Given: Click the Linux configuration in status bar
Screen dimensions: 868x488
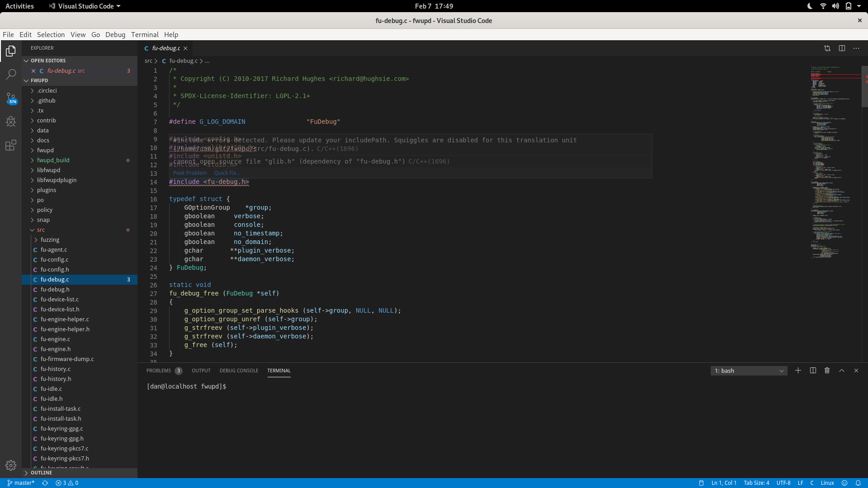Looking at the screenshot, I should pyautogui.click(x=827, y=483).
